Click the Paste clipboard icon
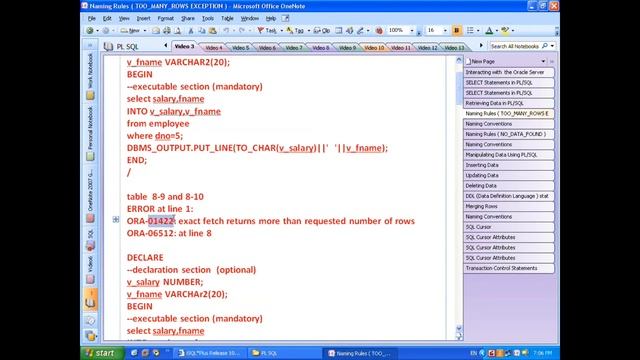640x360 pixels. pyautogui.click(x=213, y=31)
